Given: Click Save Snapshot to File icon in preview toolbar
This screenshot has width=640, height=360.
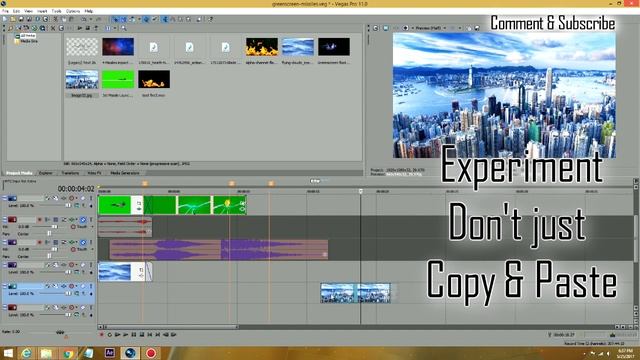Looking at the screenshot, I should point(477,28).
